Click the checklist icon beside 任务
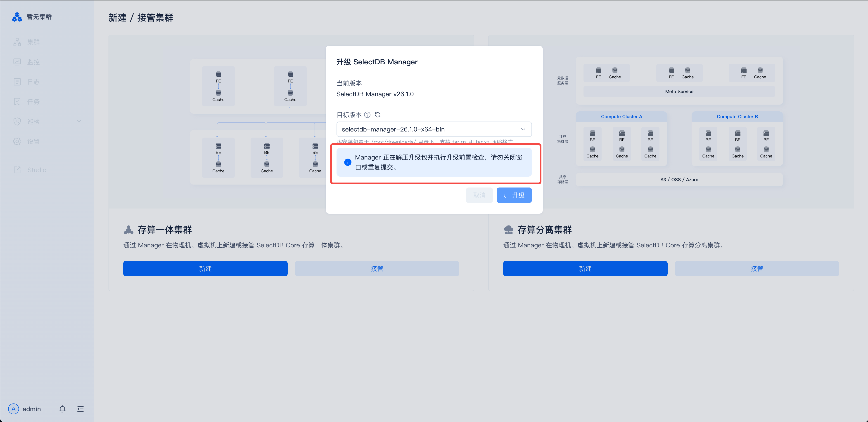This screenshot has height=422, width=868. point(17,102)
